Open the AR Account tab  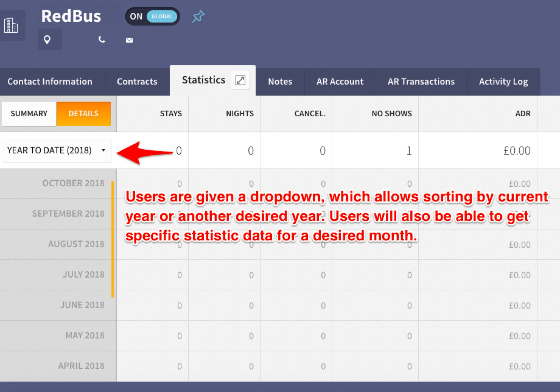(340, 82)
